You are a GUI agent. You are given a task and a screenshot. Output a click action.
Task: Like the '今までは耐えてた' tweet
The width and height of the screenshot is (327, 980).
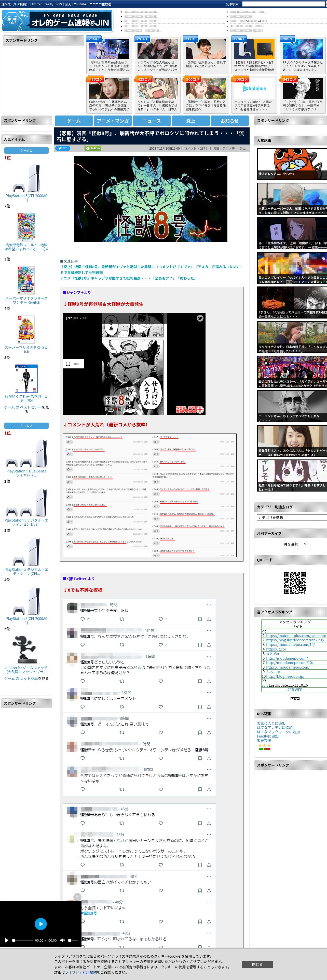(x=161, y=789)
